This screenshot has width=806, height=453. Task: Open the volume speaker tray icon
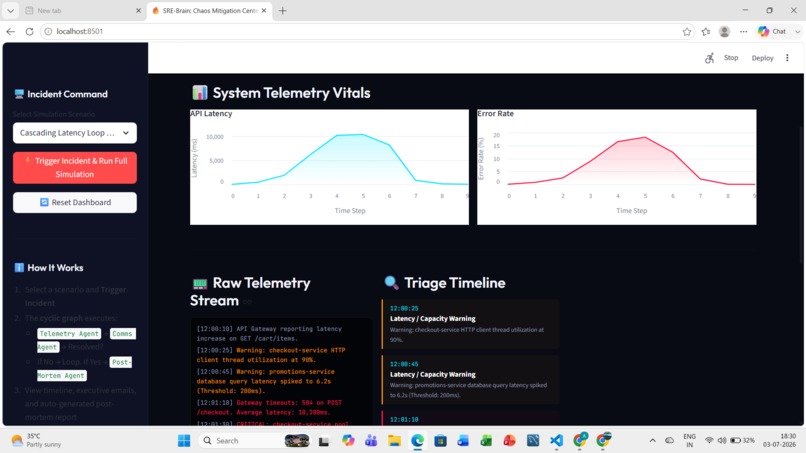tap(722, 441)
